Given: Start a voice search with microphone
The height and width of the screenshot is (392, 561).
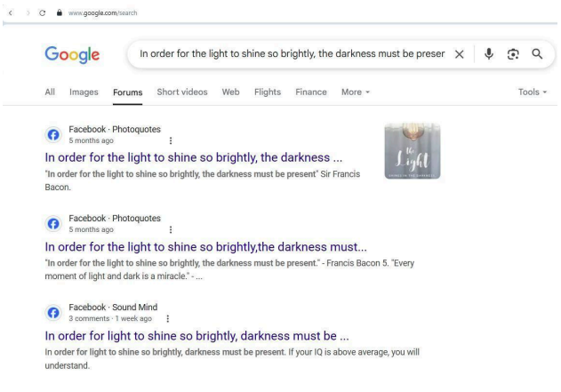Looking at the screenshot, I should coord(488,54).
